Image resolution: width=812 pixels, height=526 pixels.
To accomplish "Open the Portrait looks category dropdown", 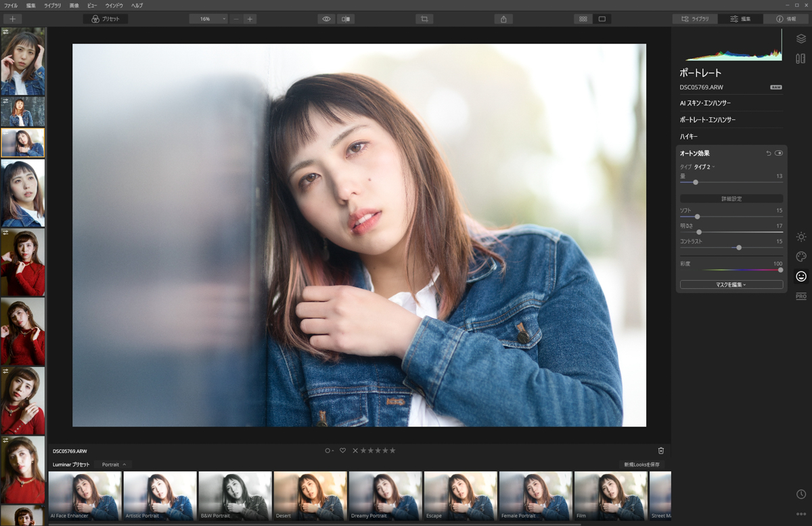I will click(114, 464).
